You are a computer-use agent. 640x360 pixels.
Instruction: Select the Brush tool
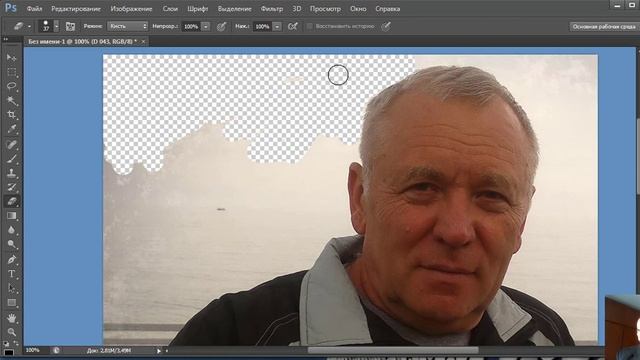click(x=11, y=159)
